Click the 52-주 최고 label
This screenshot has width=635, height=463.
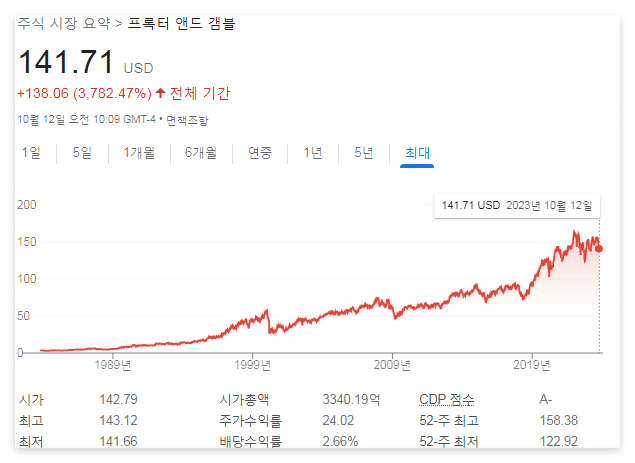449,420
